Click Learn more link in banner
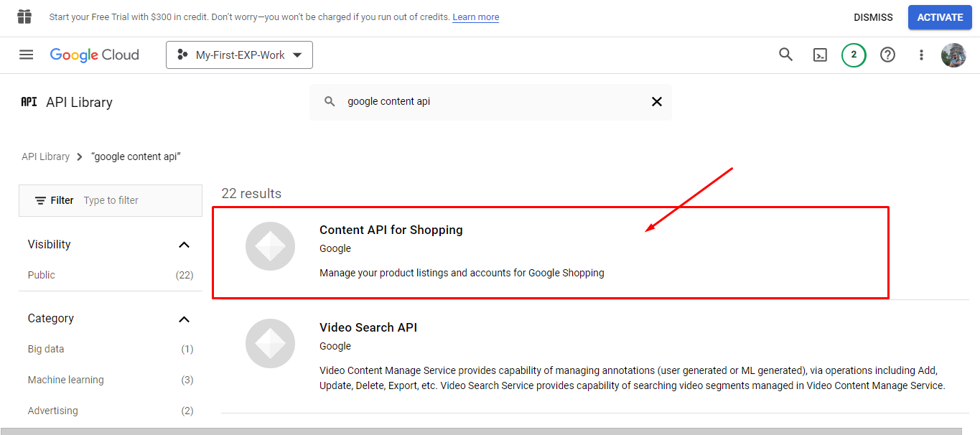Image resolution: width=980 pixels, height=435 pixels. click(476, 17)
